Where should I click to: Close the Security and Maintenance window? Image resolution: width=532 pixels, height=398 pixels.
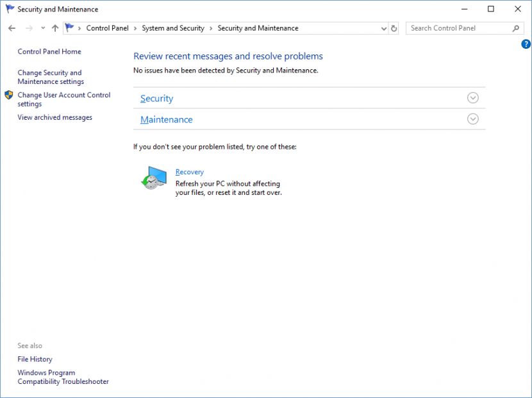pos(518,9)
